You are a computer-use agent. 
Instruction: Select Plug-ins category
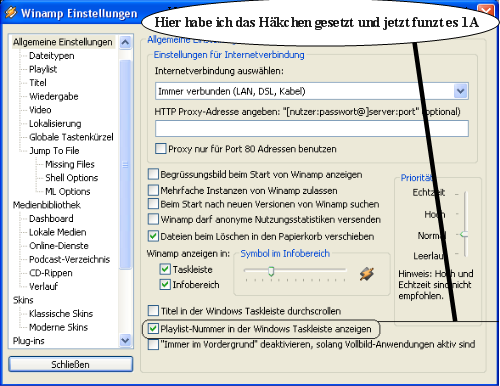[29, 341]
